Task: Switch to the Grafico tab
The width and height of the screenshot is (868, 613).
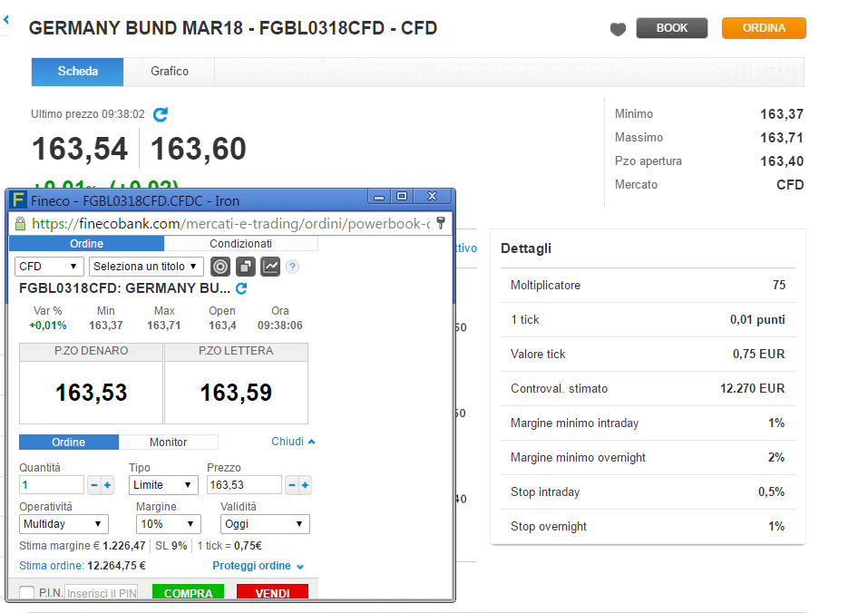Action: (170, 72)
